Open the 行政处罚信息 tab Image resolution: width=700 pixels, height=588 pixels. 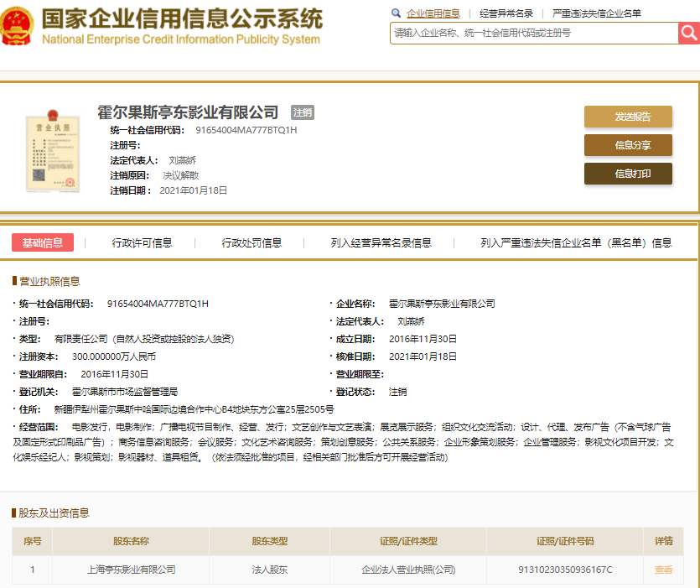(251, 242)
